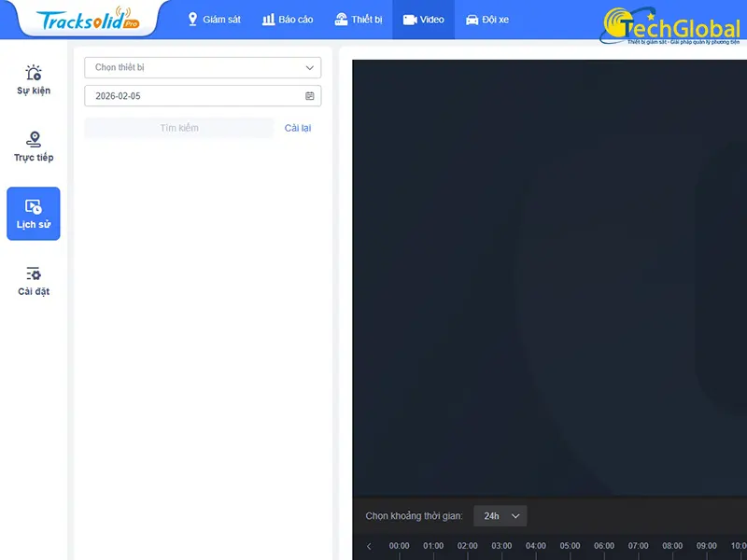Image resolution: width=747 pixels, height=560 pixels.
Task: Expand the Chọn thiết bị device dropdown
Action: (203, 67)
